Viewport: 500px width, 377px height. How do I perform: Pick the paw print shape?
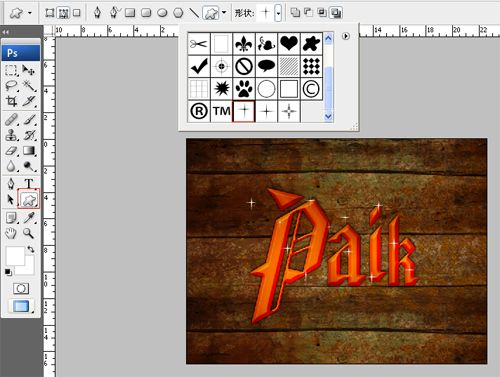(244, 89)
